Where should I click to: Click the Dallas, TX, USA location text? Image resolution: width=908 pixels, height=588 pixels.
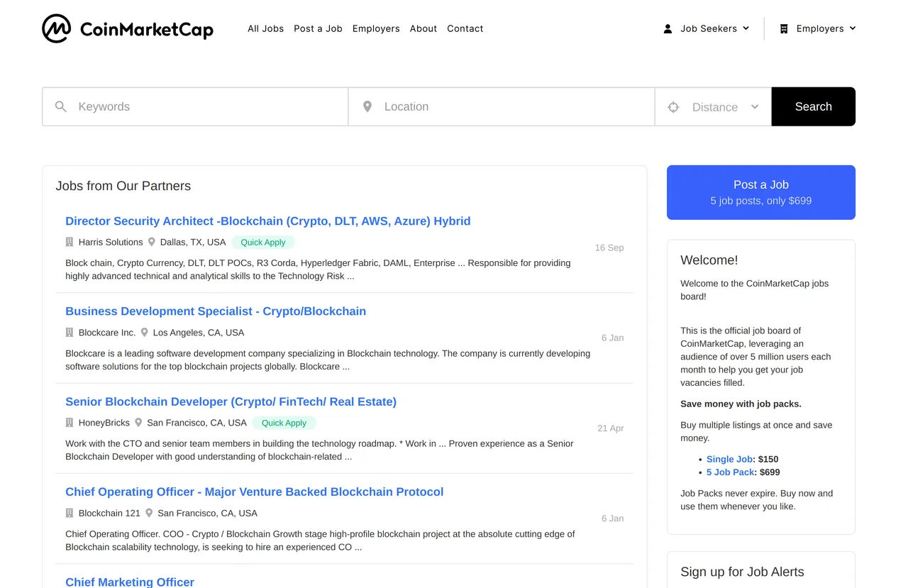(x=193, y=242)
